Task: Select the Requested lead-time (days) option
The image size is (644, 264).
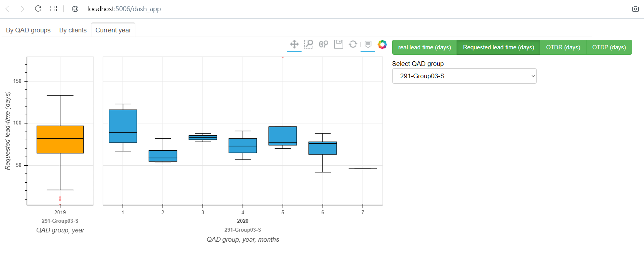Action: coord(498,47)
